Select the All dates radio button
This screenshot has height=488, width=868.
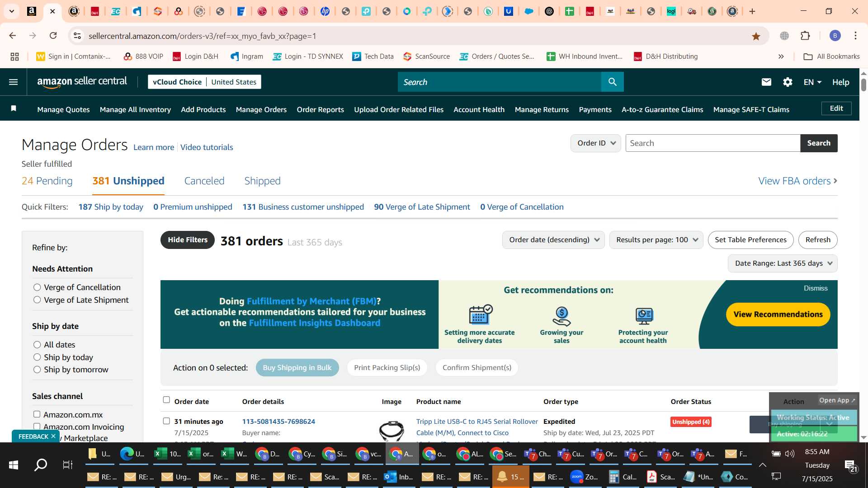pyautogui.click(x=37, y=345)
